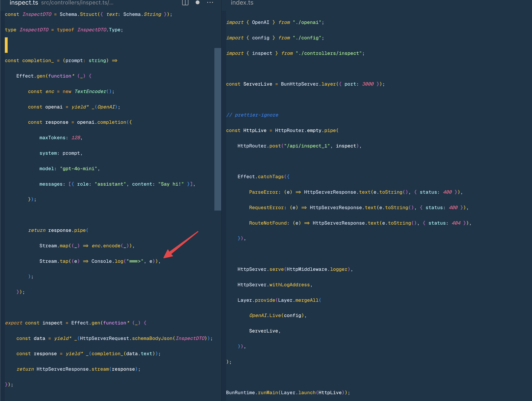Screen dimensions: 532x401
Task: Click the "gpt-4o-mini" model string
Action: [x=78, y=169]
